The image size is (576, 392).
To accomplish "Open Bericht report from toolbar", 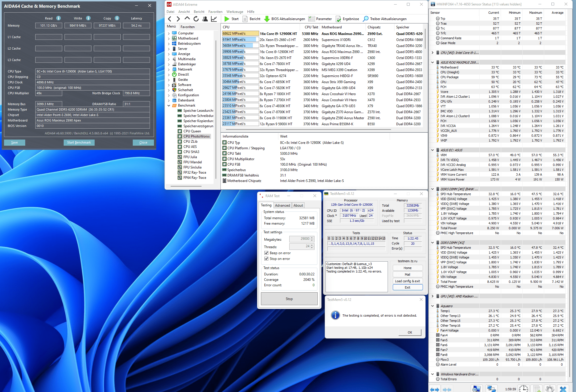I will click(x=251, y=19).
